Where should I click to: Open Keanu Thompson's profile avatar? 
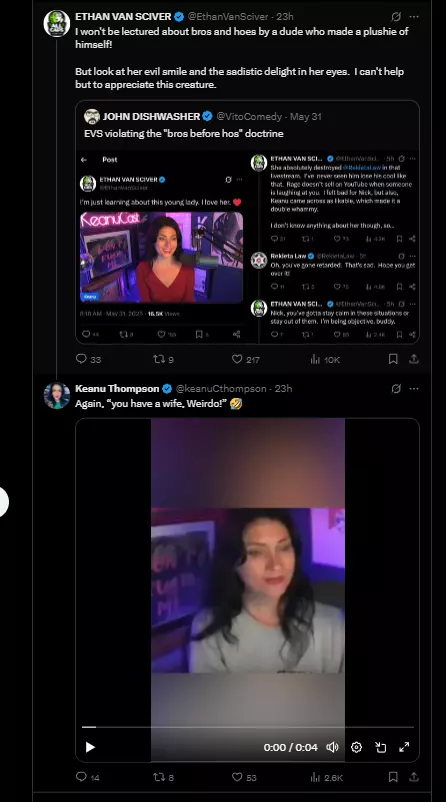[57, 395]
